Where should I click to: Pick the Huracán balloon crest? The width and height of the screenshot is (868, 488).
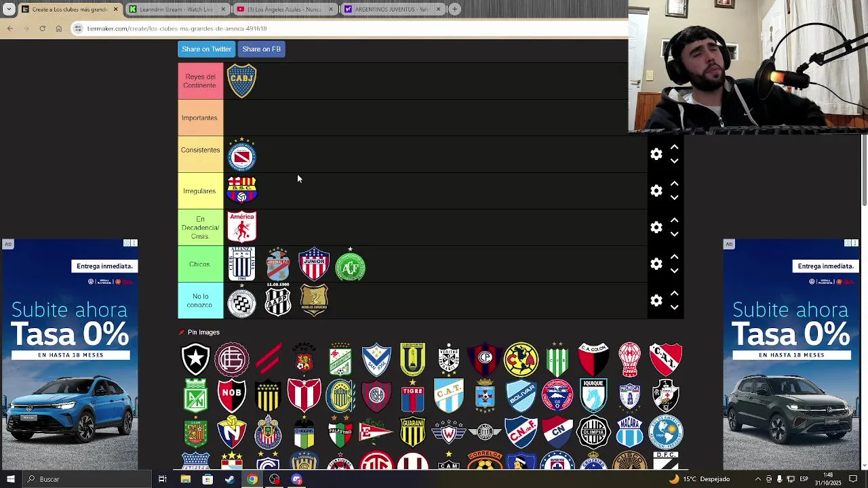[630, 359]
